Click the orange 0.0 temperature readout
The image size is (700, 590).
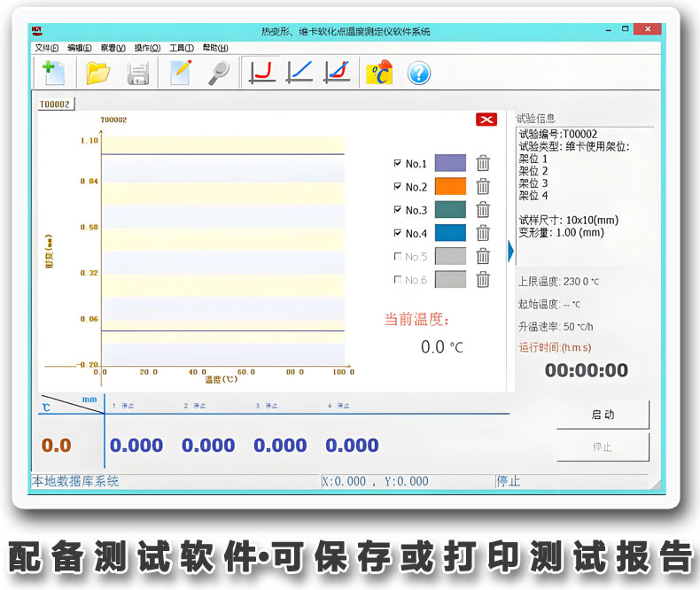[x=56, y=446]
